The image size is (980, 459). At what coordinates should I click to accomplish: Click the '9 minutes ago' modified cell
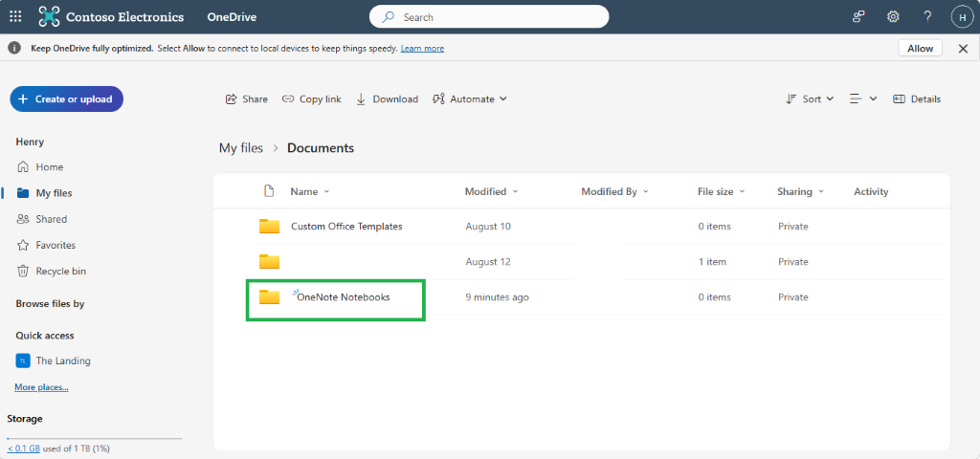click(x=498, y=297)
